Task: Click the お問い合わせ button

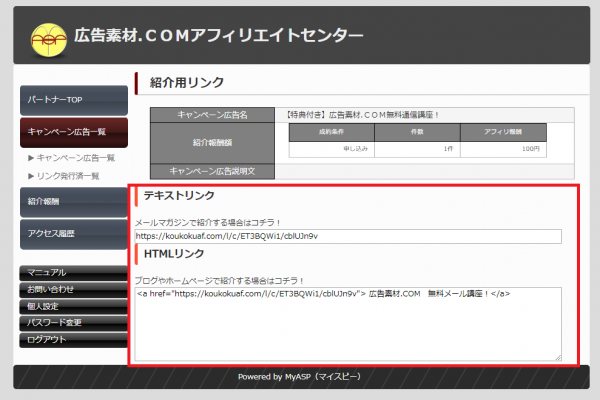Action: [73, 289]
